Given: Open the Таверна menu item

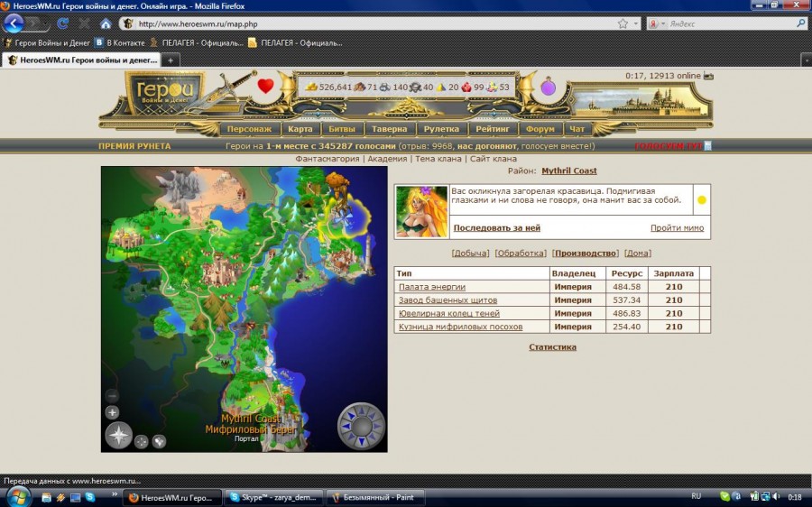Looking at the screenshot, I should pyautogui.click(x=390, y=129).
